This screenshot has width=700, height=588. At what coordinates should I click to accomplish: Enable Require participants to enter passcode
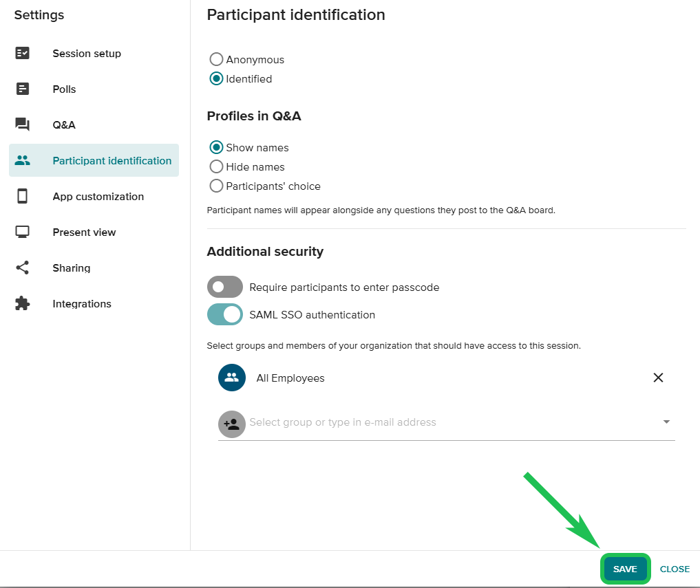point(225,287)
